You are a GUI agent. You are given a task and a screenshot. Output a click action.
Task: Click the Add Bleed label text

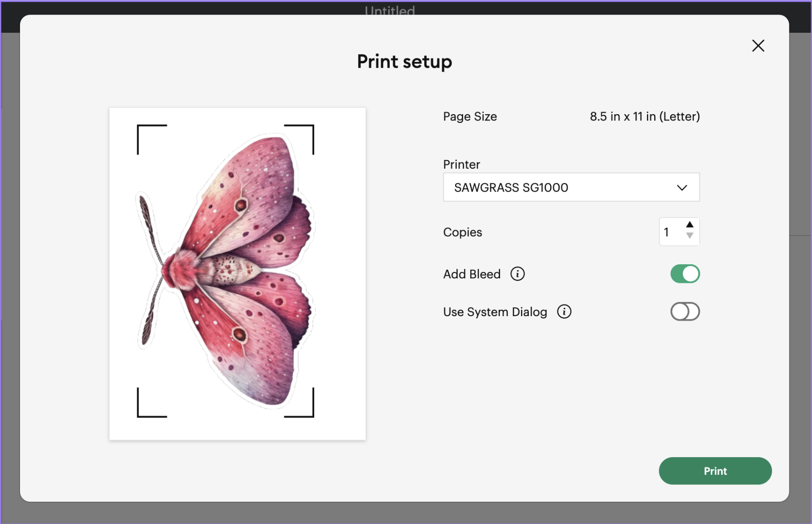471,274
